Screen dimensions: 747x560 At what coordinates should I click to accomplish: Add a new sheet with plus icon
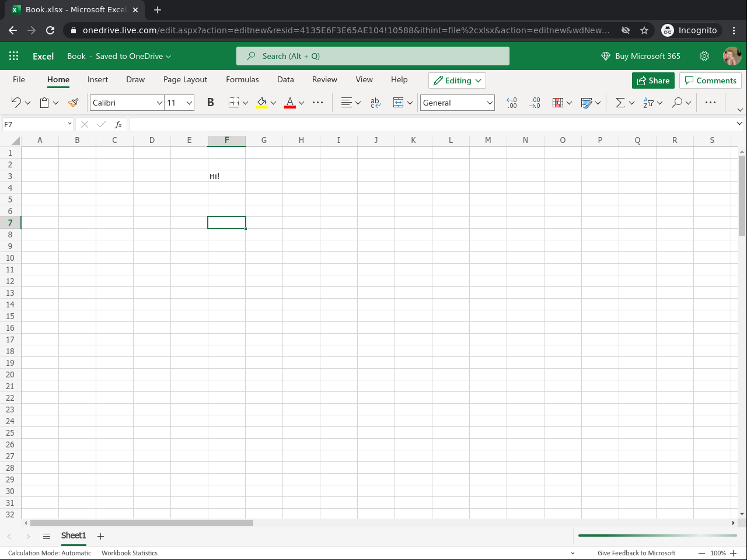100,536
